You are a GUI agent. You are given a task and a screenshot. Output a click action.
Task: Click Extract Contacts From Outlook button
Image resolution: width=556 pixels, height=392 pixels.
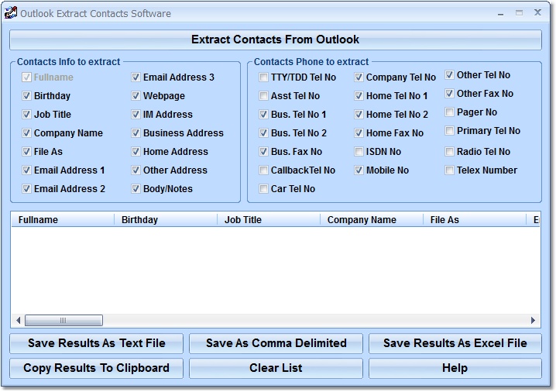click(276, 40)
